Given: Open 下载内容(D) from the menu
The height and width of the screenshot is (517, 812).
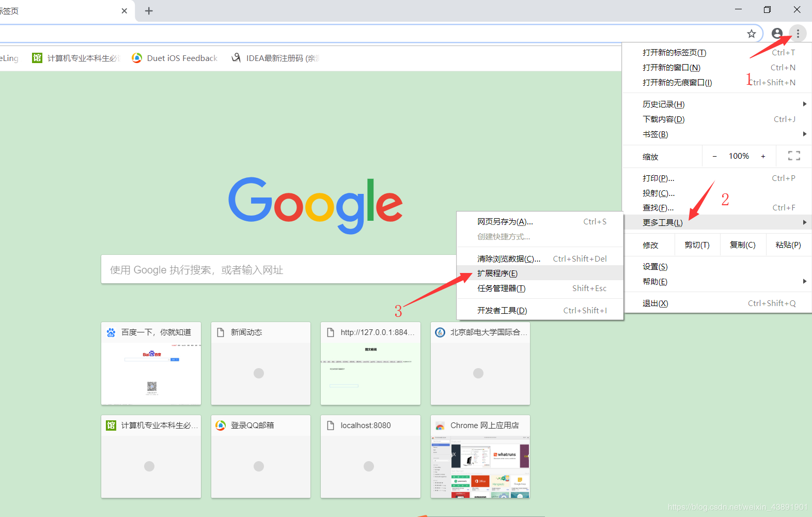Looking at the screenshot, I should coord(717,119).
